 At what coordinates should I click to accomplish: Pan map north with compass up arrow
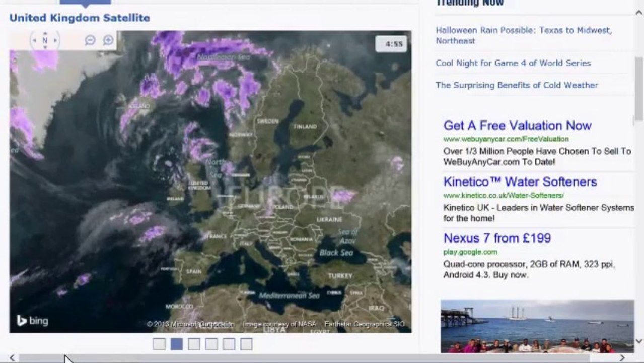click(x=45, y=33)
